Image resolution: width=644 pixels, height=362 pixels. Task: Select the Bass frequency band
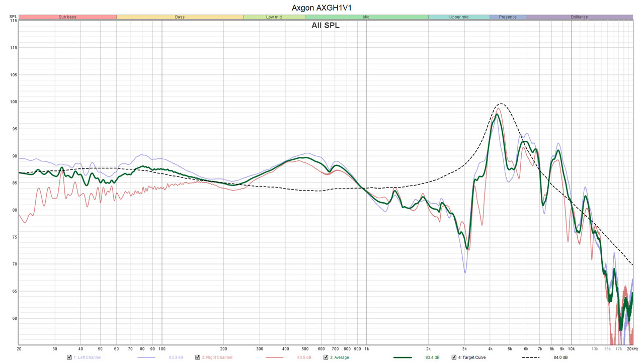click(180, 17)
